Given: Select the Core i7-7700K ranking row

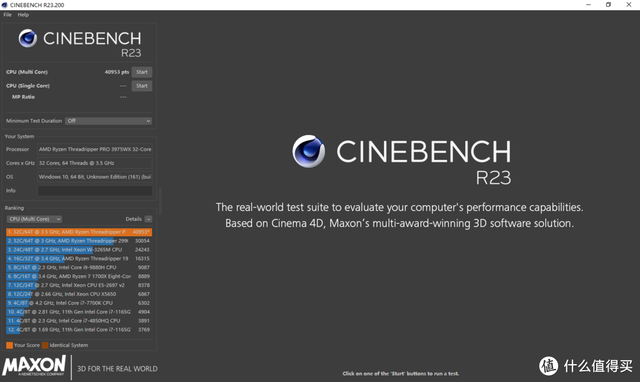Looking at the screenshot, I should click(79, 303).
